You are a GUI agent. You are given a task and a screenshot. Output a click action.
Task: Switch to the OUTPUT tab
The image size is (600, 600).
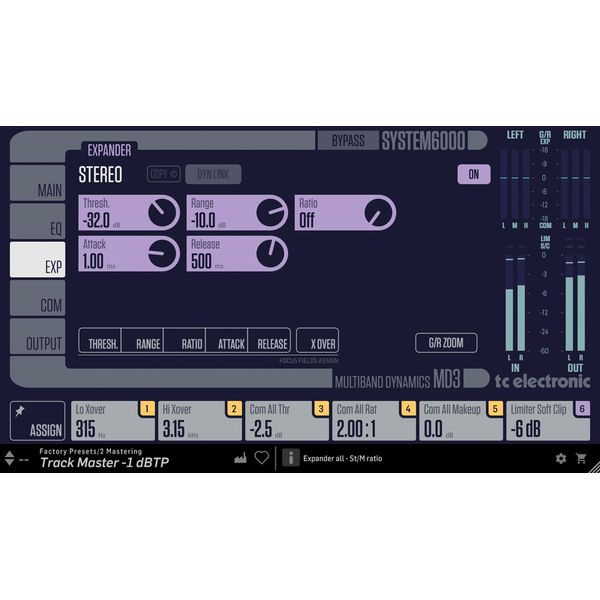click(38, 336)
